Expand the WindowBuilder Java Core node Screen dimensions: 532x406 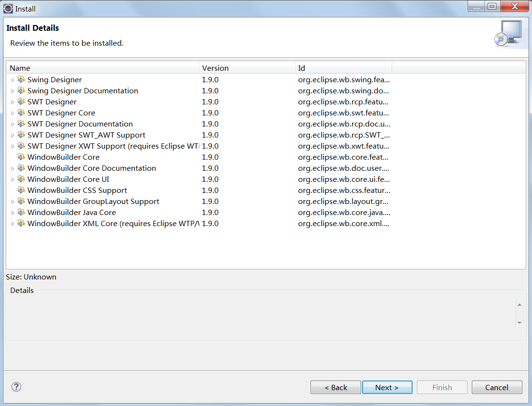[13, 213]
